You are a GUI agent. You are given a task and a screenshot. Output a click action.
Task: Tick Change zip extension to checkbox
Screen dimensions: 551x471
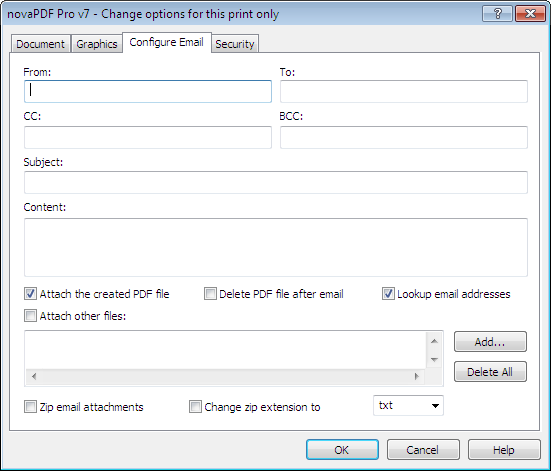coord(195,407)
